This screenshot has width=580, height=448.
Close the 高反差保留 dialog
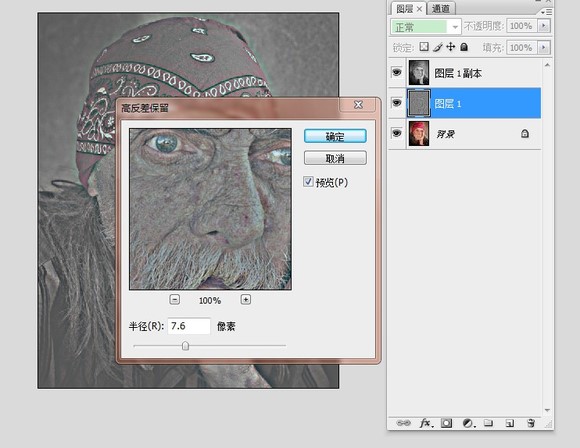358,105
